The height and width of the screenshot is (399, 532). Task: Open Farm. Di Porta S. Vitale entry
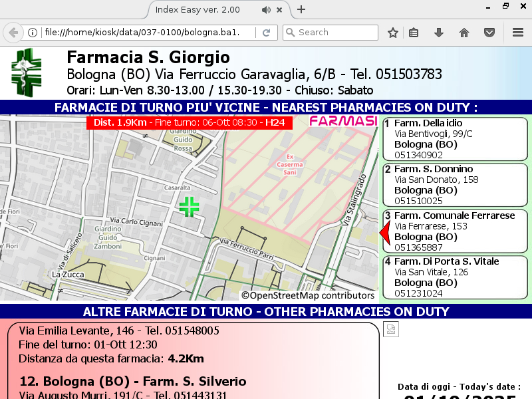click(x=455, y=277)
